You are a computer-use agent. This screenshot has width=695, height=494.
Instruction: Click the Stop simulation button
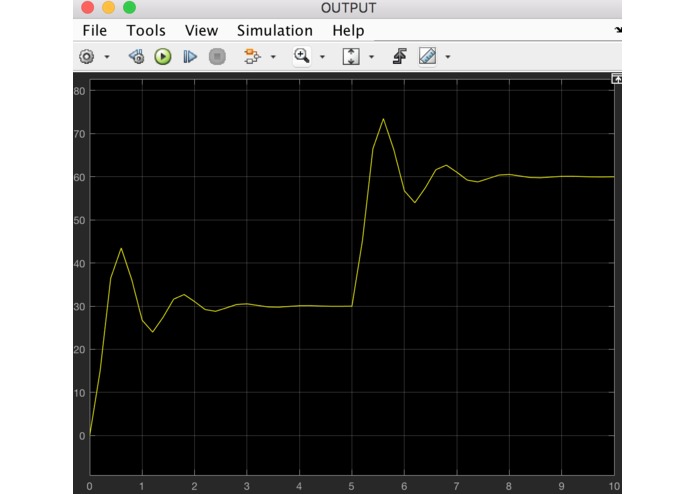(x=217, y=57)
